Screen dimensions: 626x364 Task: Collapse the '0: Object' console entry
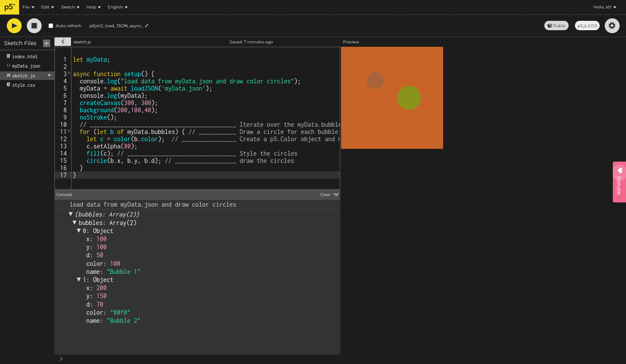click(x=79, y=230)
